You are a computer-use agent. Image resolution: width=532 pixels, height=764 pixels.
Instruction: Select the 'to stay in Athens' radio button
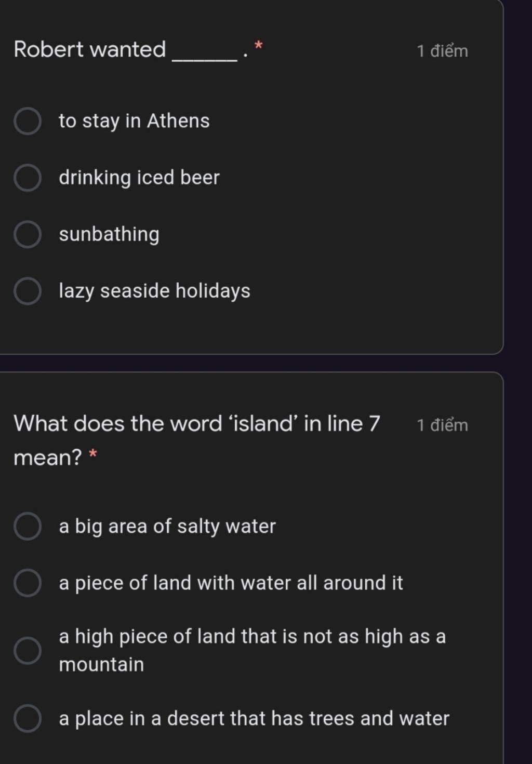(x=28, y=122)
